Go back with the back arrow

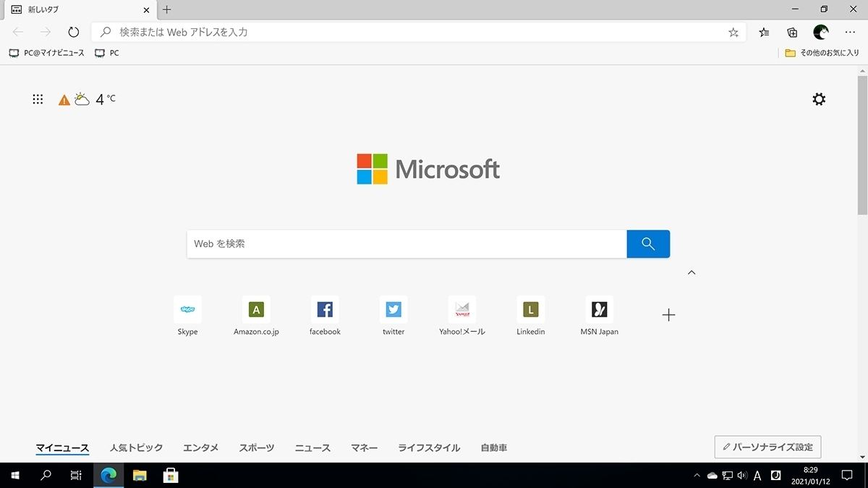(x=18, y=32)
